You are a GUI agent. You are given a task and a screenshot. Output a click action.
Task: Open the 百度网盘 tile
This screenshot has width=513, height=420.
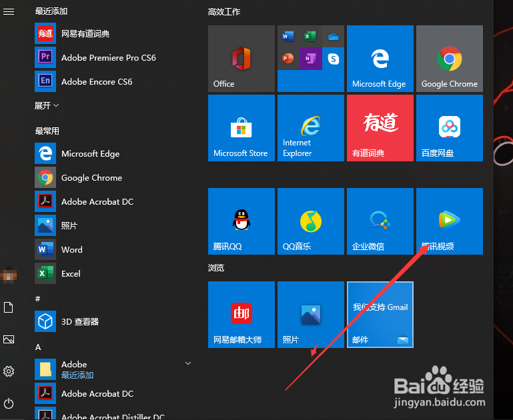[450, 128]
